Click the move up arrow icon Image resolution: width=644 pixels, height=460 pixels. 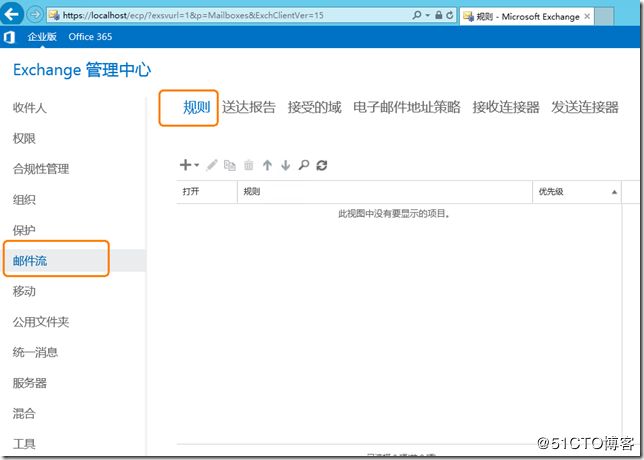coord(267,165)
